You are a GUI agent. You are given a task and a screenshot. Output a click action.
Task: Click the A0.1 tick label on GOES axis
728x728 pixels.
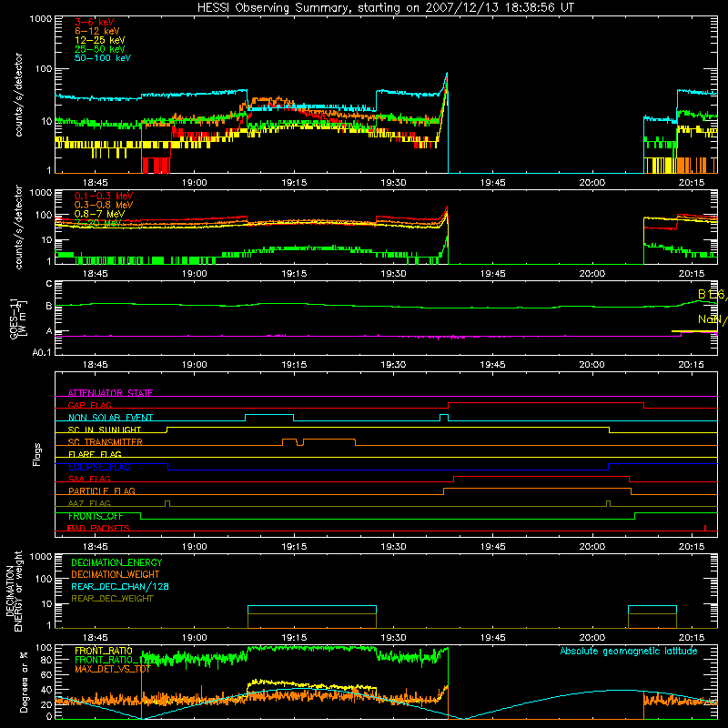[42, 352]
